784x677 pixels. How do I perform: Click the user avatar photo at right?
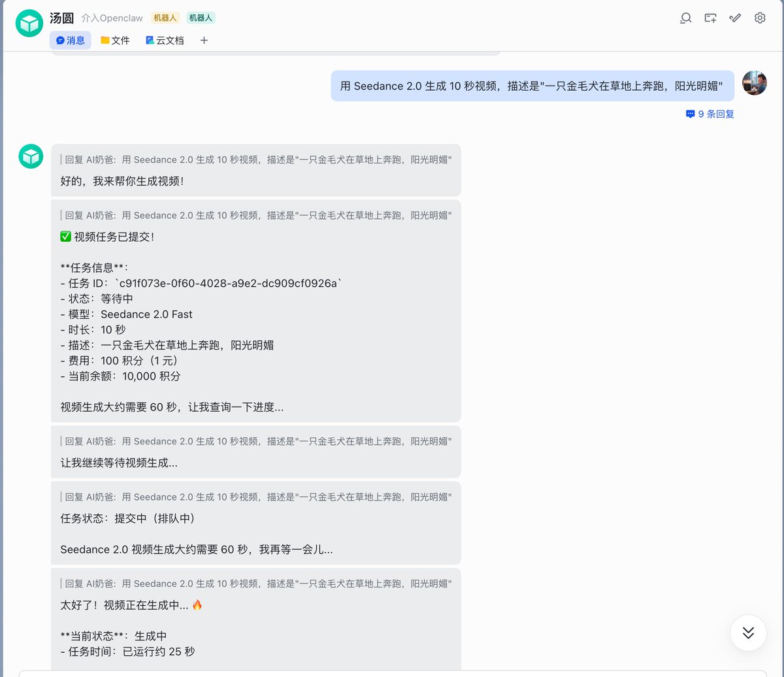(x=755, y=83)
